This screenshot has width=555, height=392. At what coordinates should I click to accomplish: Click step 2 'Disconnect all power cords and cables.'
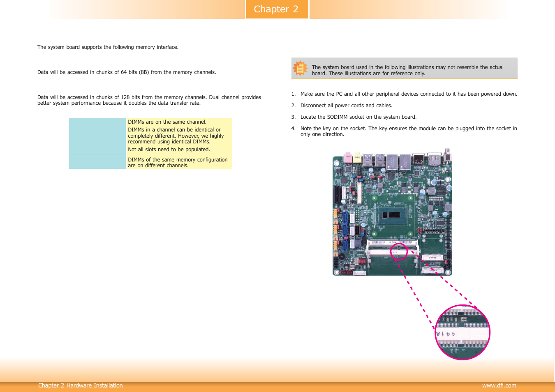coord(346,106)
